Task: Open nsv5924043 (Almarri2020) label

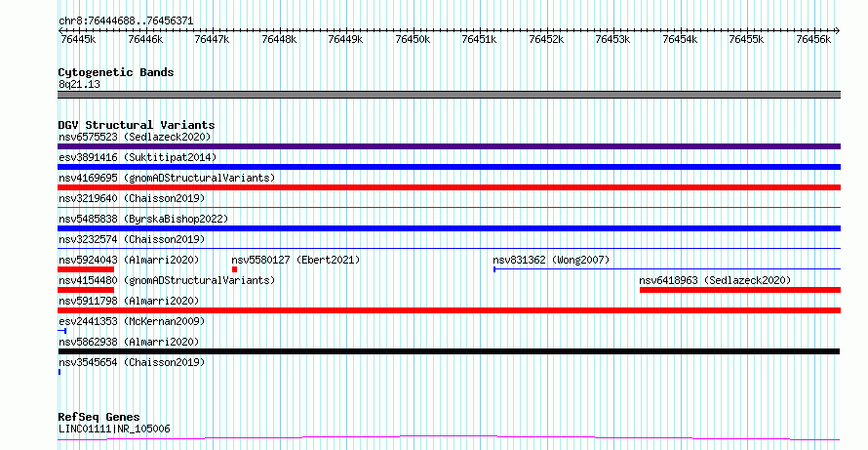Action: pos(129,260)
